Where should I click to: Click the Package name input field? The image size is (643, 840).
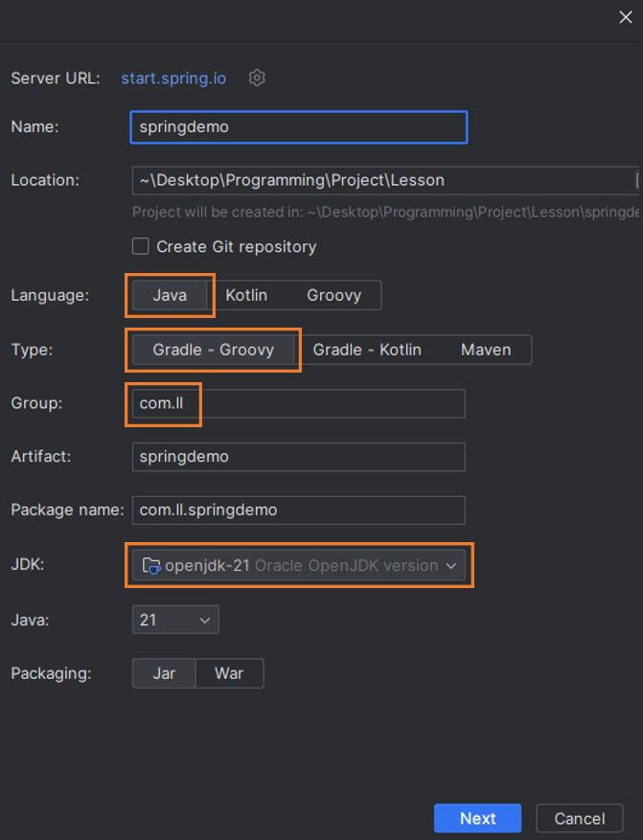pos(298,510)
